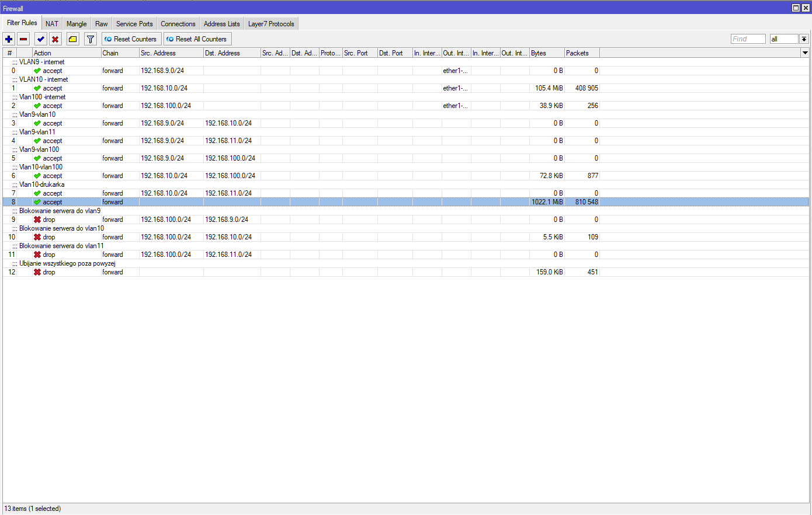Click the accept icon of rule 5
The width and height of the screenshot is (812, 515).
click(x=37, y=158)
